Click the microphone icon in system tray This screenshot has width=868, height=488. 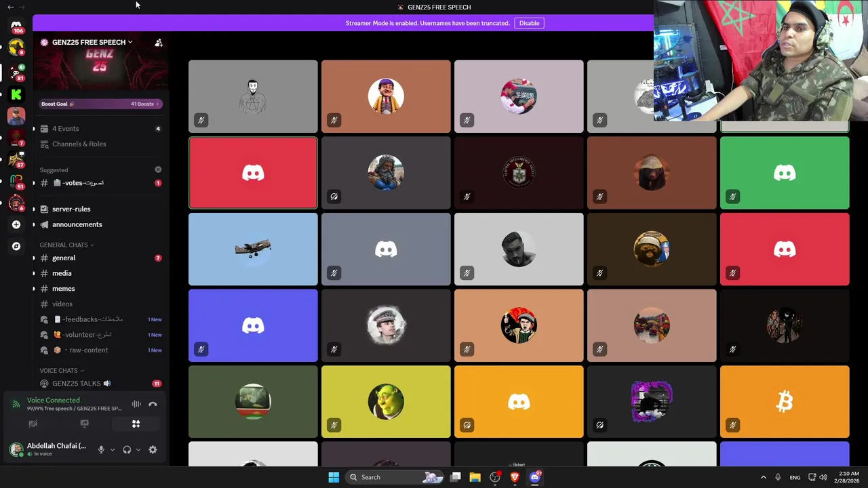click(778, 477)
